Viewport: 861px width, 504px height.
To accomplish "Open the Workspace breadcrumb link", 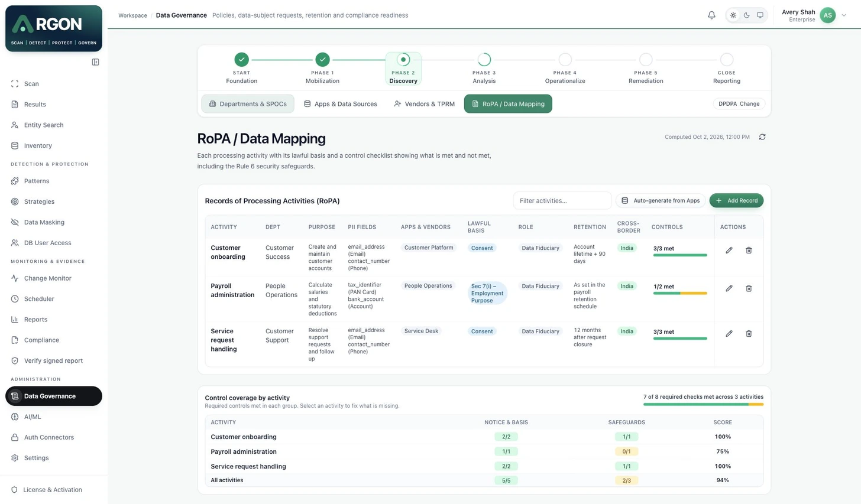I will click(132, 15).
